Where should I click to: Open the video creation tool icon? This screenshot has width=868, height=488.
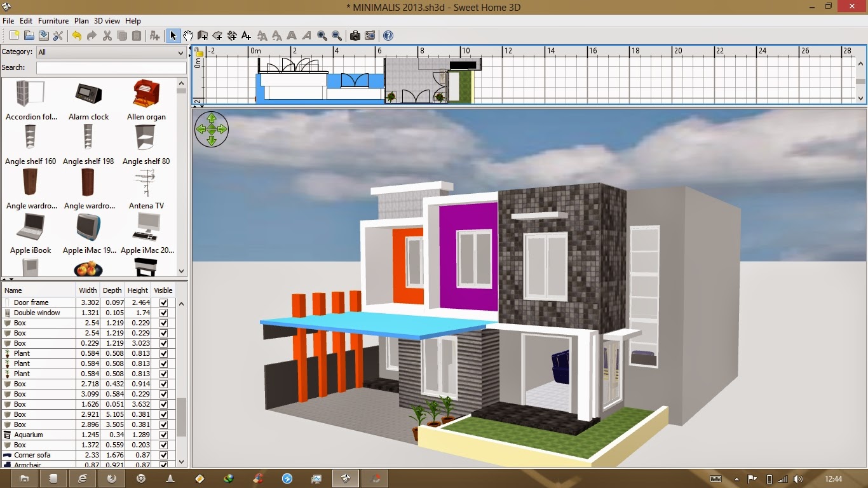point(369,36)
